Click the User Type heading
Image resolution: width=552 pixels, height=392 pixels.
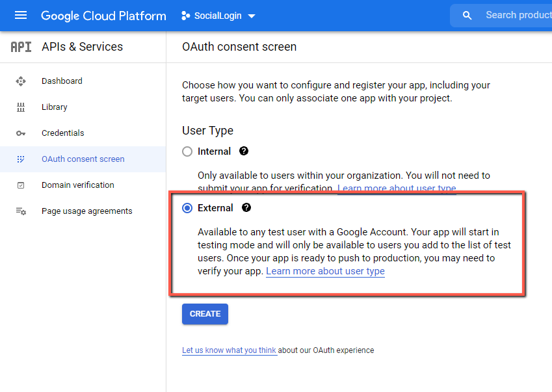coord(207,131)
